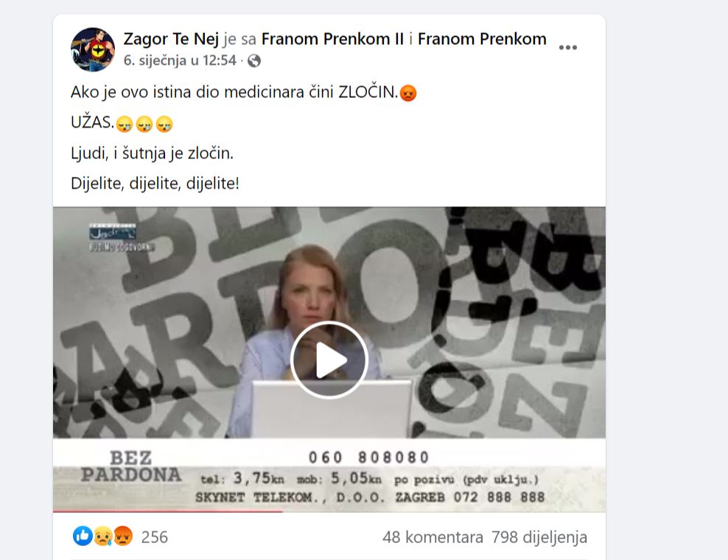Click the angry face reaction icon
This screenshot has width=728, height=560.
tap(123, 536)
